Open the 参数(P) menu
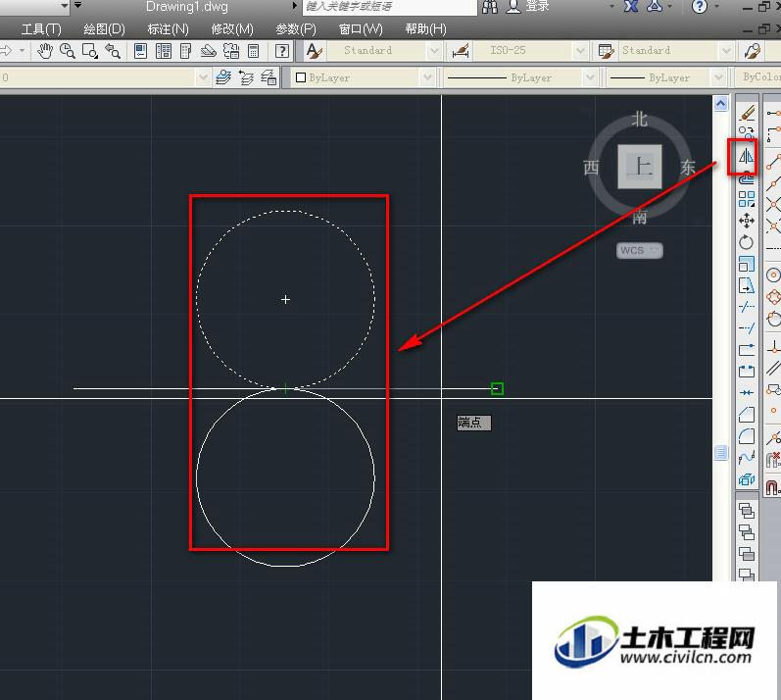Image resolution: width=781 pixels, height=700 pixels. tap(296, 29)
